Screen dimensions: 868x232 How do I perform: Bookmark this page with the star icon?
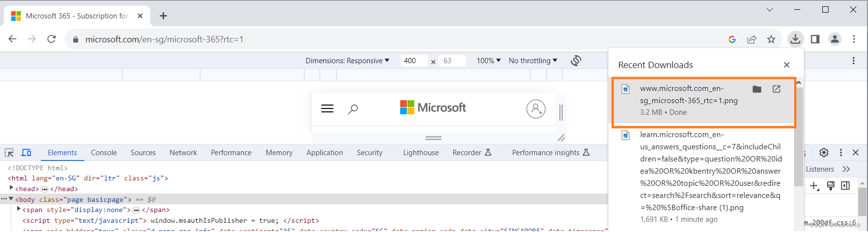[x=771, y=39]
